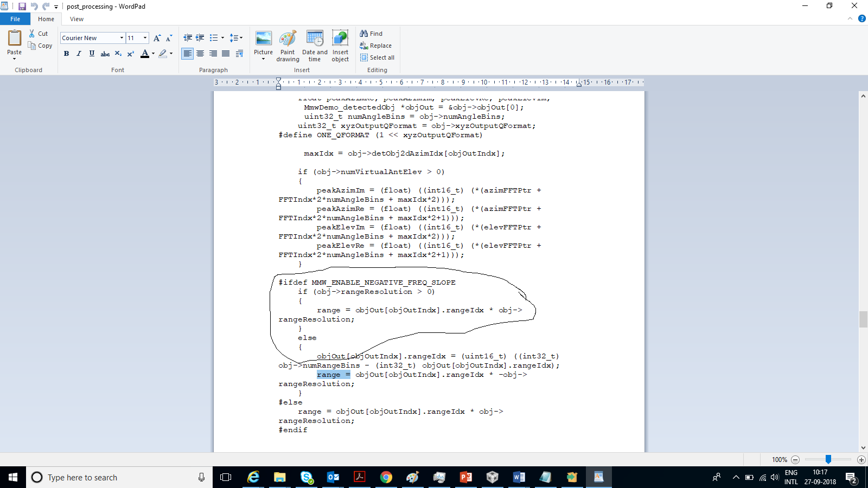Screen dimensions: 868x488
Task: Decrease paragraph indent
Action: tap(188, 38)
